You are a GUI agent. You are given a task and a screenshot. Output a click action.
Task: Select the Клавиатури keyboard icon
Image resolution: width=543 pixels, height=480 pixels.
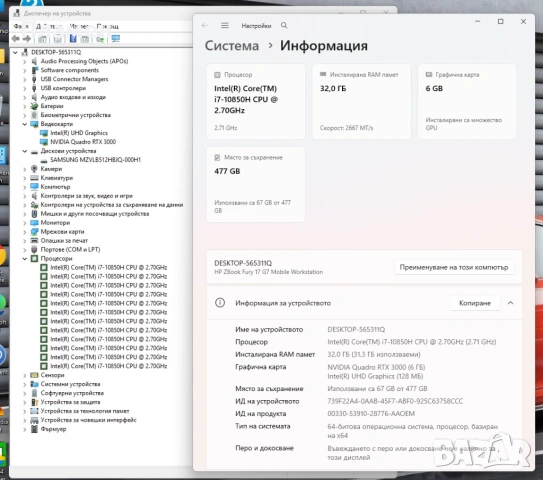click(34, 178)
